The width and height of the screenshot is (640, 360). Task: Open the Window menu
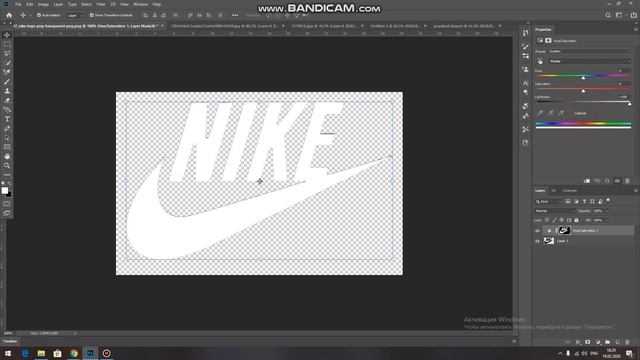(x=140, y=4)
